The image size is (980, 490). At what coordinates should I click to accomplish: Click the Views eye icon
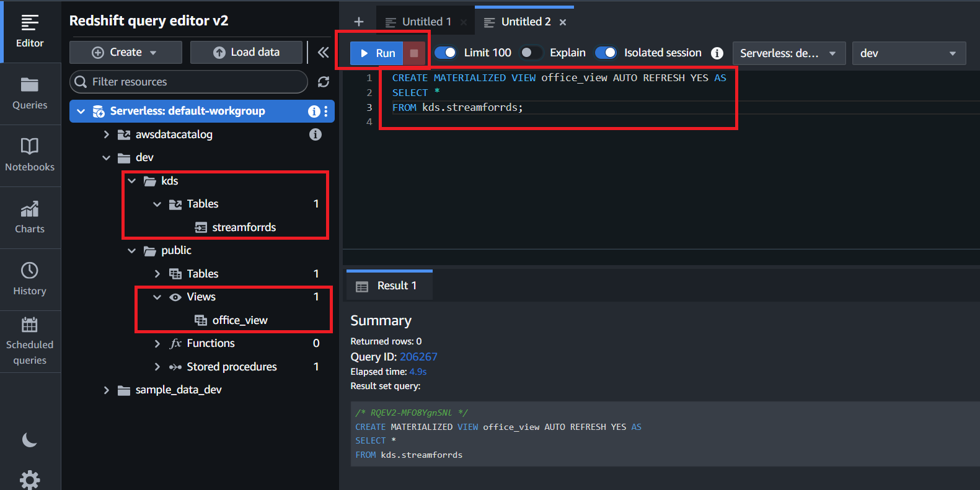175,297
